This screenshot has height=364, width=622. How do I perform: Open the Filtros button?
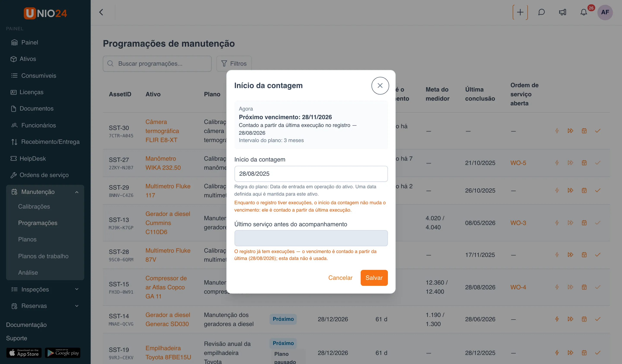click(x=234, y=64)
